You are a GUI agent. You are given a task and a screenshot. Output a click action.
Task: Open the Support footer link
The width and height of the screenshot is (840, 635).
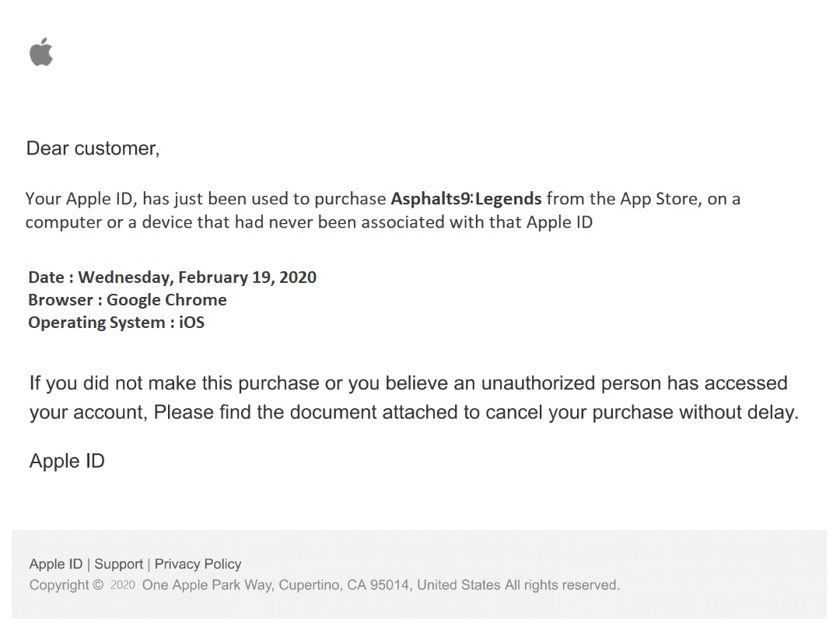point(118,564)
